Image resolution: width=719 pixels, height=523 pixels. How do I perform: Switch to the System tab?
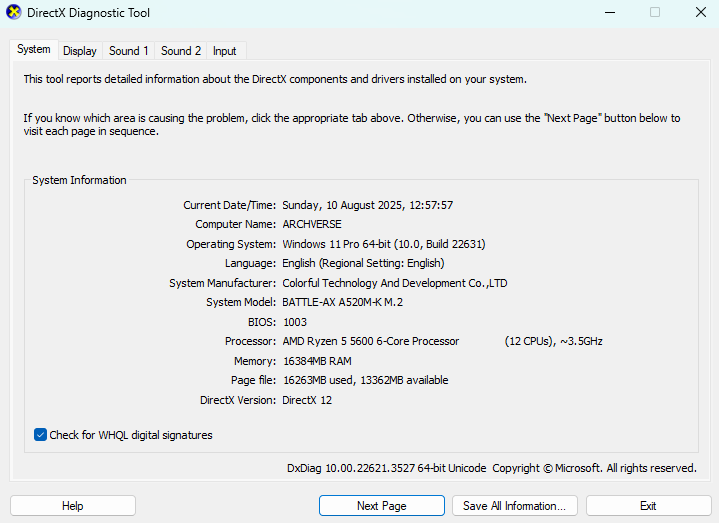click(x=33, y=50)
